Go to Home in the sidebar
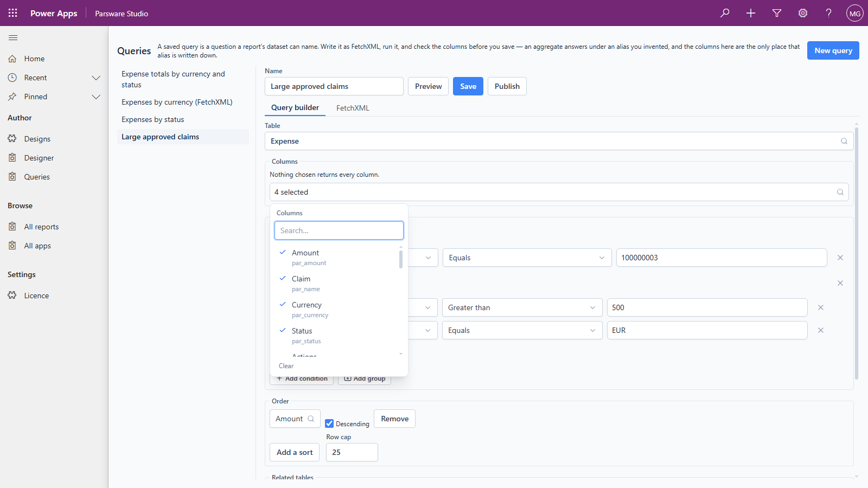 click(x=54, y=59)
